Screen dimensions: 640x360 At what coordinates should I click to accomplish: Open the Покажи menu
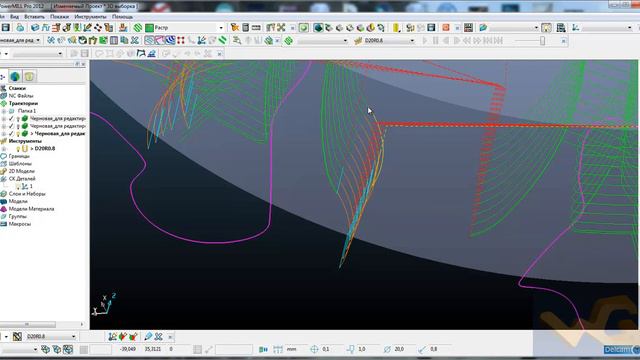click(x=60, y=17)
